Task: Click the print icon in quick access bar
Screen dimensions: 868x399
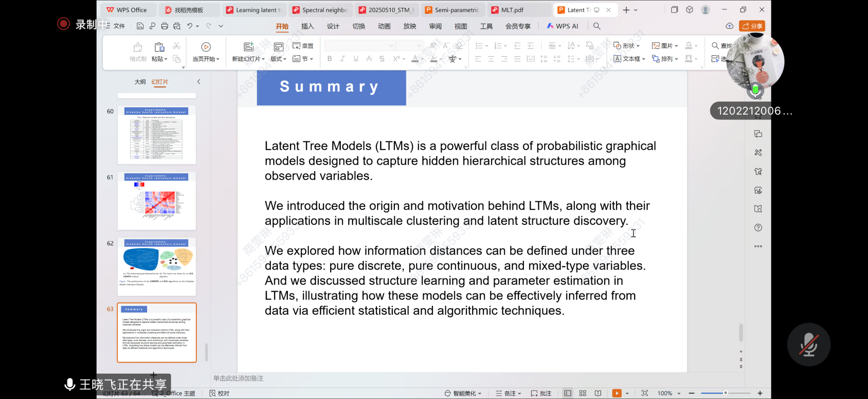Action: 164,26
